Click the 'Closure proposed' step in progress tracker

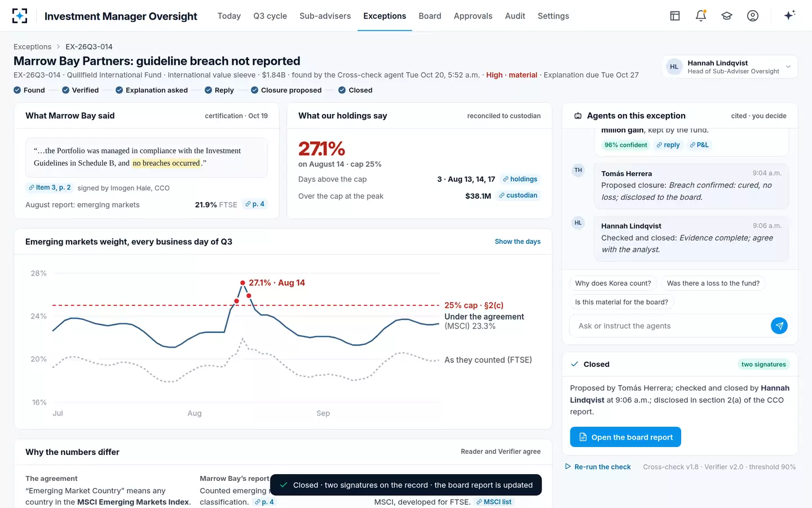286,90
